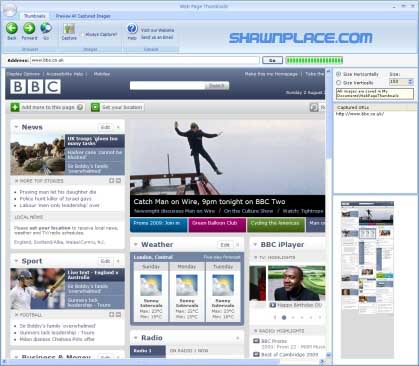Click the BBC search input box
Screen dimensions: 419x366
coord(167,86)
